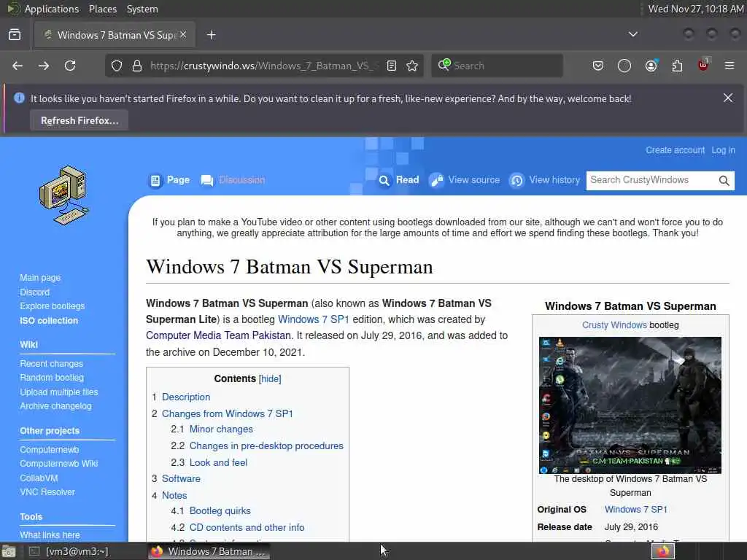The image size is (747, 560).
Task: Jump to Minor changes subsection
Action: (x=221, y=429)
